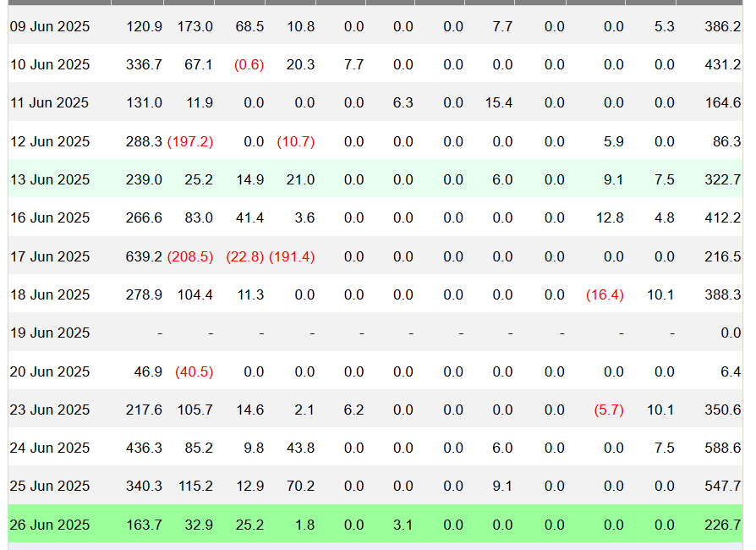This screenshot has width=756, height=550.
Task: Select the 23 Jun 2025 date cell
Action: click(50, 410)
